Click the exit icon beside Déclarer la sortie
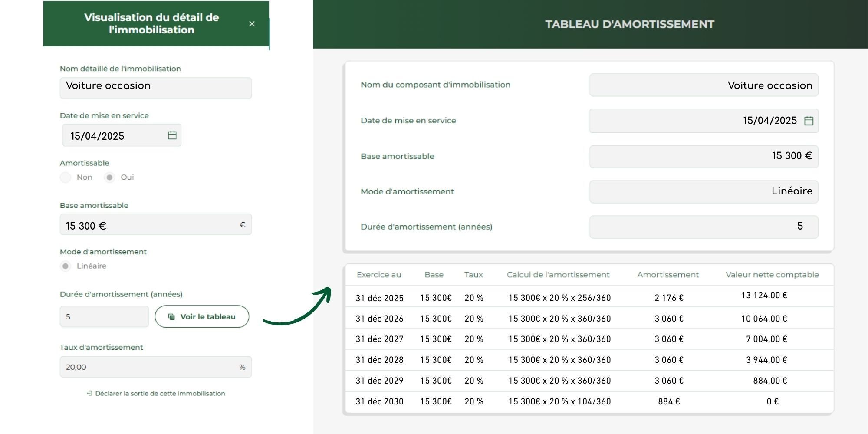Screen dimensions: 868x434 pyautogui.click(x=89, y=393)
